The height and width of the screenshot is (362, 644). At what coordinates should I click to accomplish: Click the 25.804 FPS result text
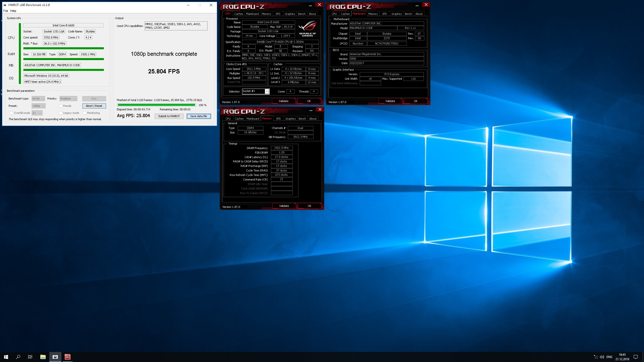(x=164, y=71)
